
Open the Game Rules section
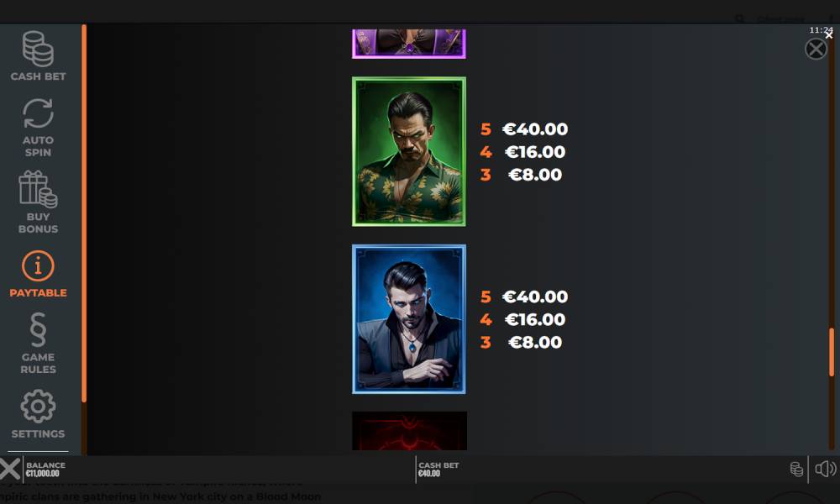pyautogui.click(x=38, y=344)
